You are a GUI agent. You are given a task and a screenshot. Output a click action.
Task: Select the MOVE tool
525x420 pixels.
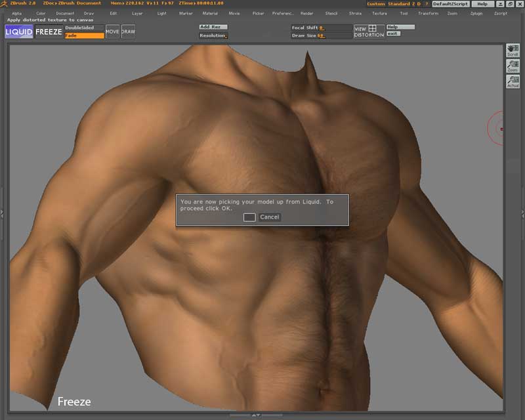coord(113,31)
